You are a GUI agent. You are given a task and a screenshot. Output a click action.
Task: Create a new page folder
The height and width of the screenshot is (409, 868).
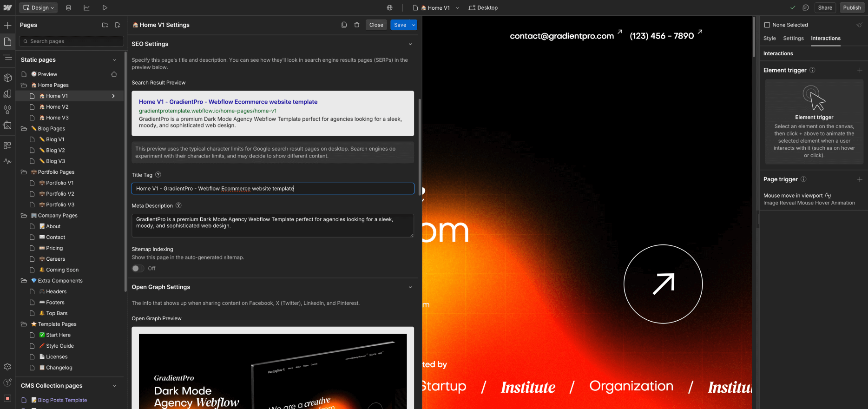105,25
